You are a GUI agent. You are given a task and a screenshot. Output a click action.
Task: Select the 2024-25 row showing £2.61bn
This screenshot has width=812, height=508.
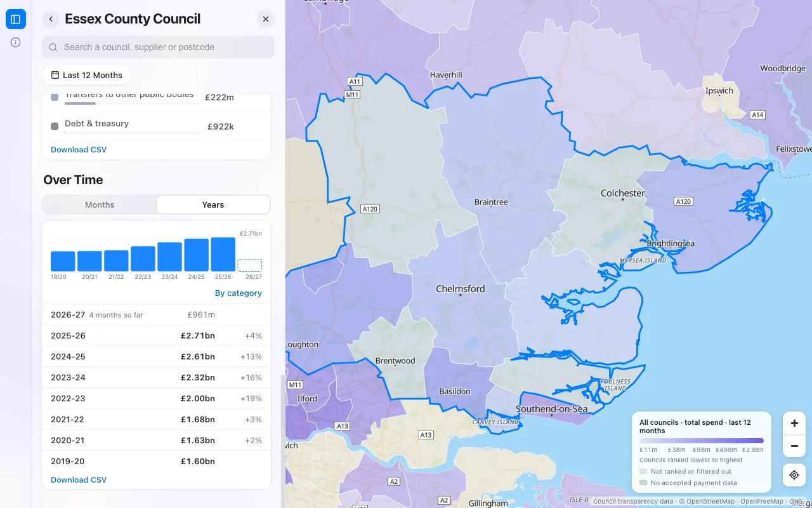tap(156, 356)
